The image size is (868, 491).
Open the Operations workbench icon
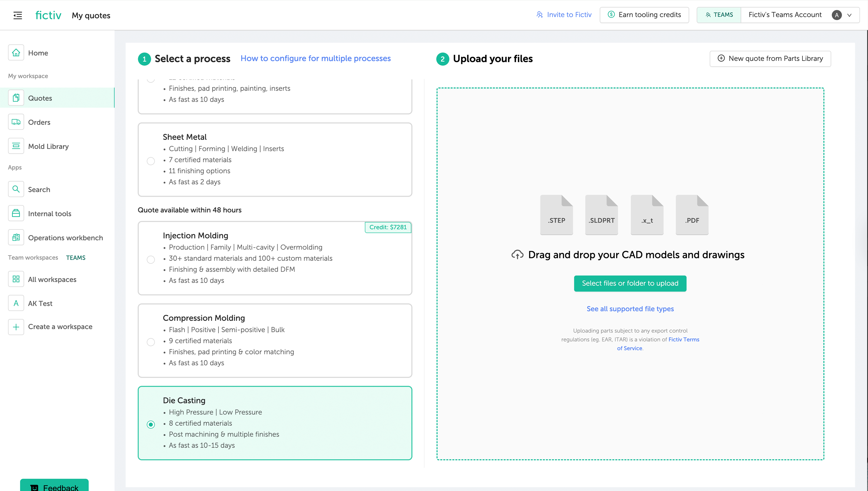click(x=16, y=238)
